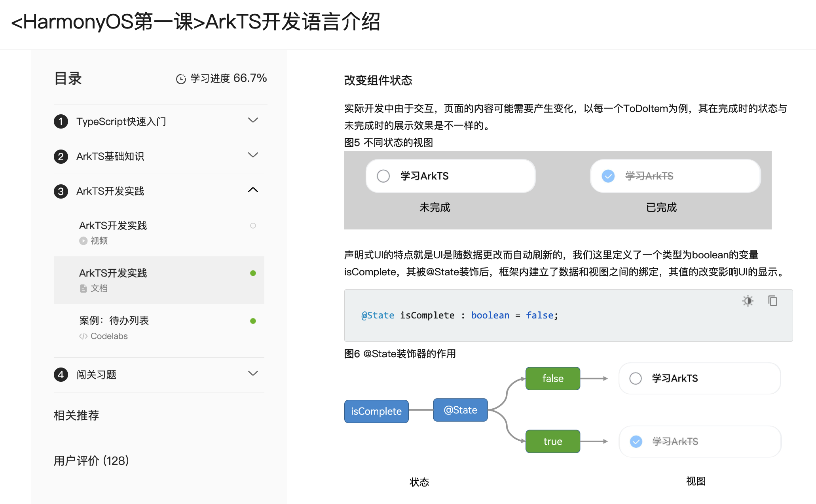Toggle code block light/dark theme icon
Viewport: 816px width, 504px height.
tap(748, 301)
